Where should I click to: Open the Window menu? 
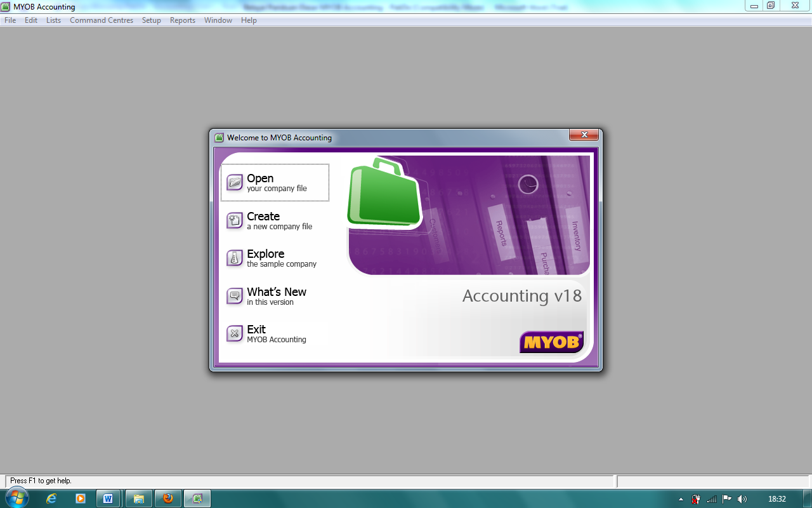pyautogui.click(x=218, y=20)
